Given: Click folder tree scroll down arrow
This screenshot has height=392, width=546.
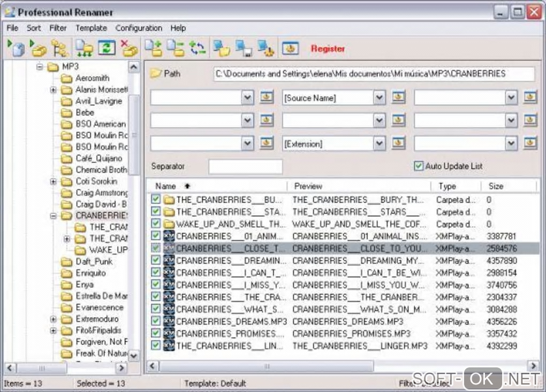Looking at the screenshot, I should point(134,356).
